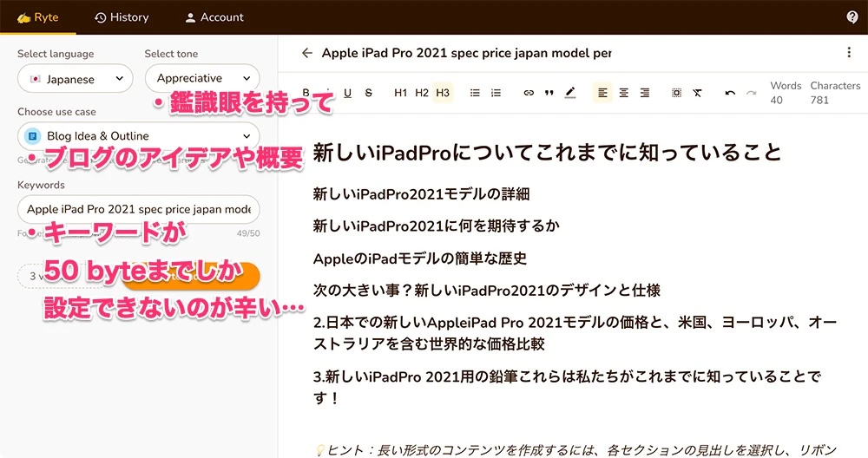Go back using the arrow beside the title
The width and height of the screenshot is (868, 458).
coord(306,53)
